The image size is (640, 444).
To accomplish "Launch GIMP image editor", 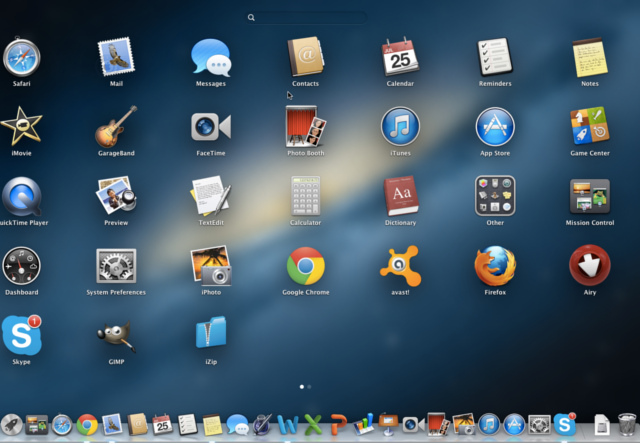I will click(116, 336).
